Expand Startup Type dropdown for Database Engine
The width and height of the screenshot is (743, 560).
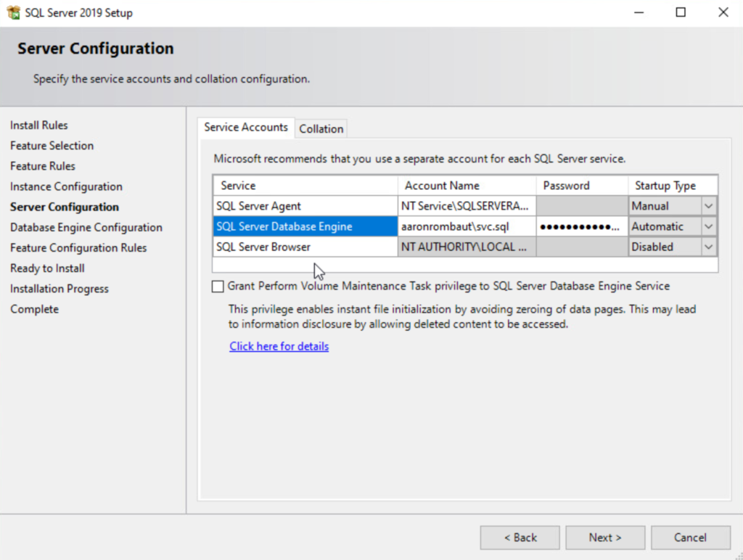[x=708, y=226]
